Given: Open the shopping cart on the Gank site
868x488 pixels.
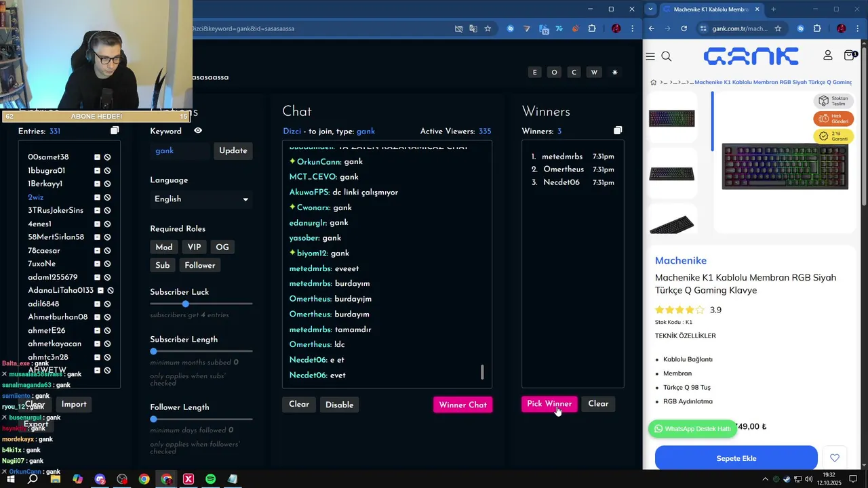Looking at the screenshot, I should tap(850, 55).
